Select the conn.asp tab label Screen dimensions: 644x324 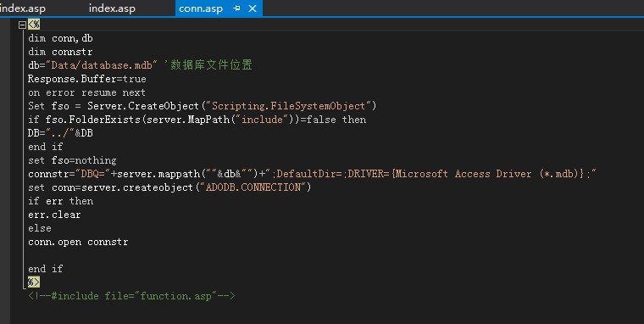tap(201, 8)
